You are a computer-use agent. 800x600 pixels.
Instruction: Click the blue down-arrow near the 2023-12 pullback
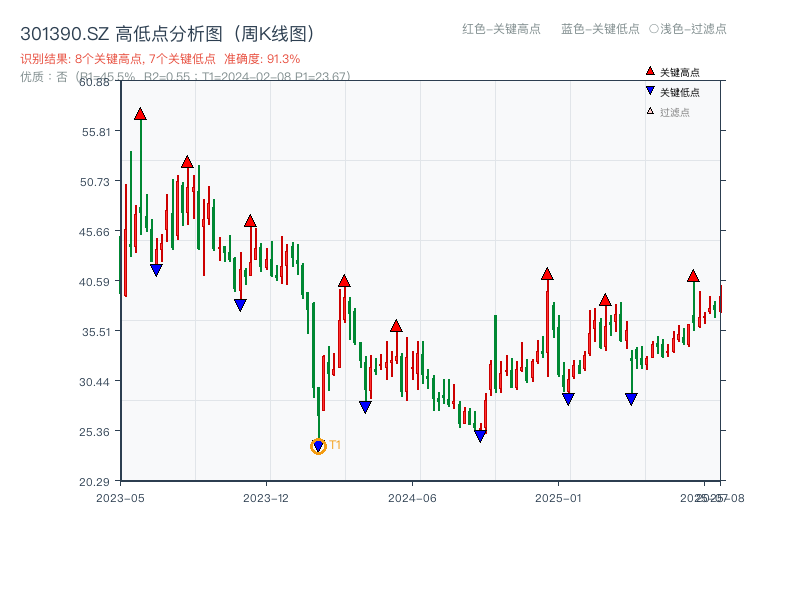tap(240, 305)
